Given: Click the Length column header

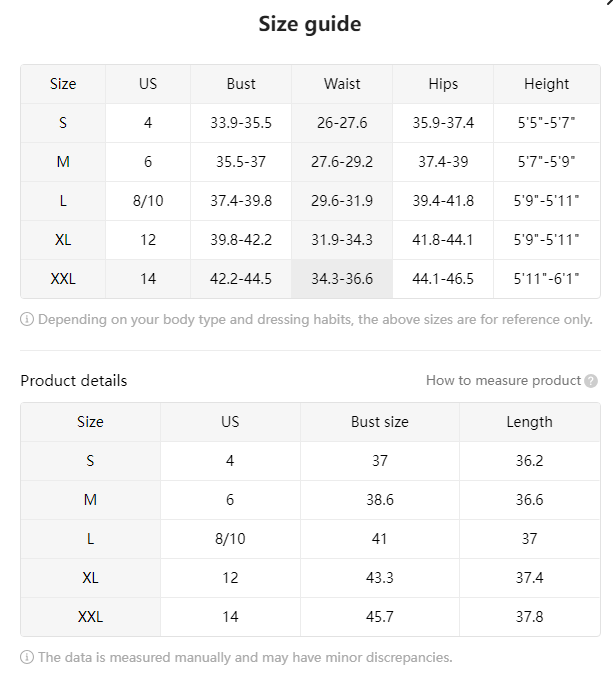Looking at the screenshot, I should (x=530, y=422).
